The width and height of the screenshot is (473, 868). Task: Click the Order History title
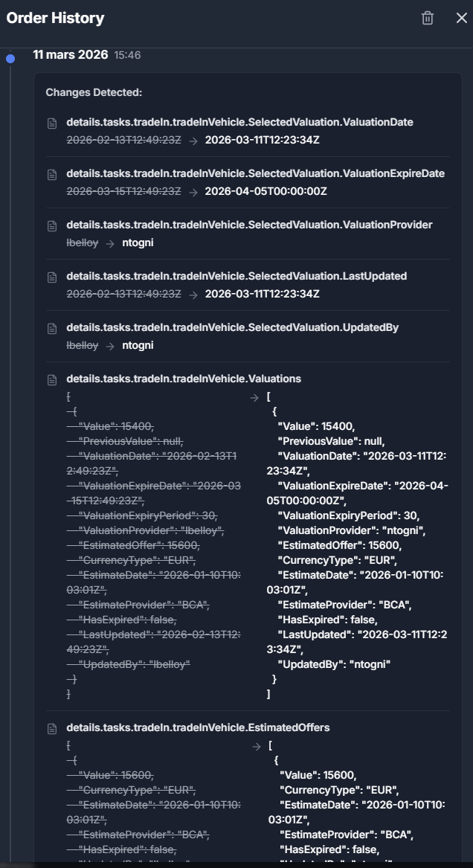click(55, 18)
